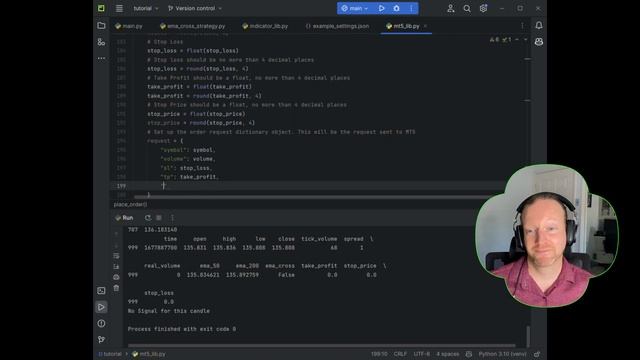This screenshot has height=360, width=640.
Task: Switch to ema_cross_strategy.py tab
Action: tap(192, 26)
